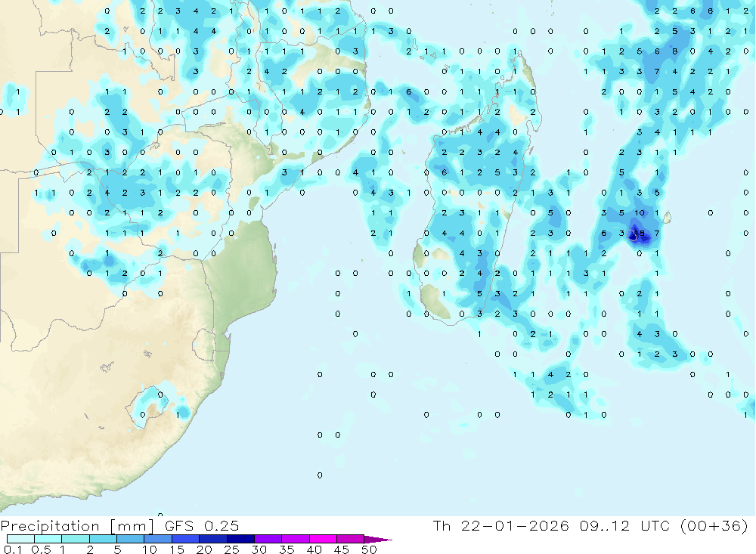Click the legend value '25'
The image size is (756, 554).
[x=231, y=549]
